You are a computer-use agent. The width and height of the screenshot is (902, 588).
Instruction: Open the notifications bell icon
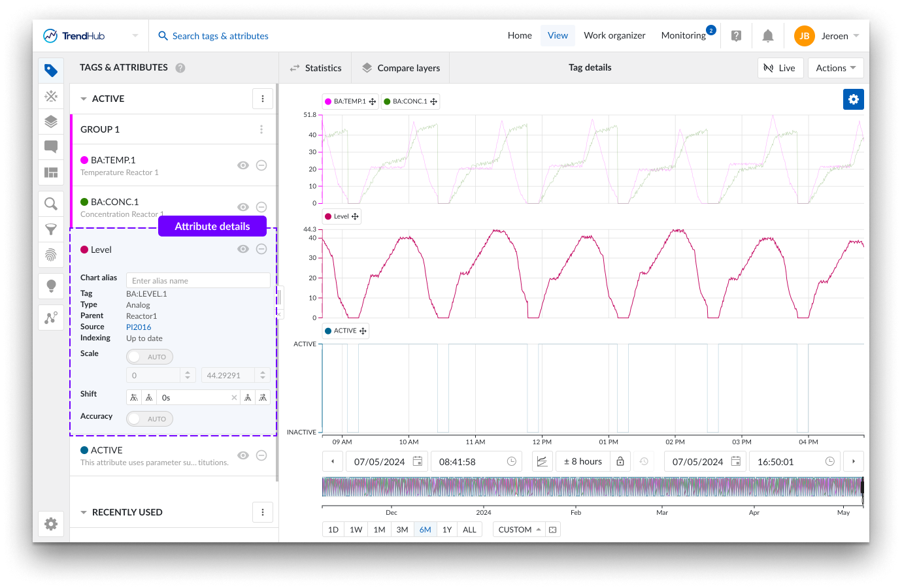768,36
